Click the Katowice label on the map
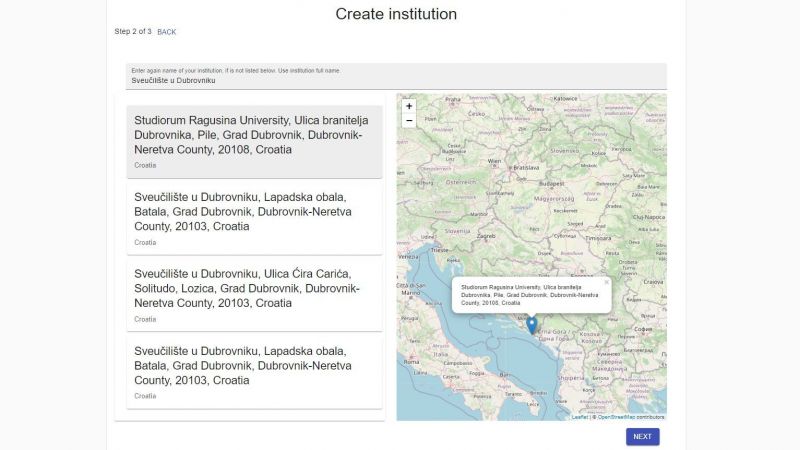The width and height of the screenshot is (800, 450). pyautogui.click(x=566, y=98)
